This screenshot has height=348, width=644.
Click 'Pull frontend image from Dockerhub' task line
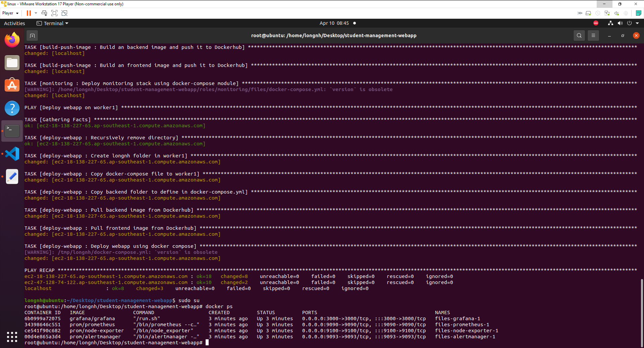(x=331, y=228)
